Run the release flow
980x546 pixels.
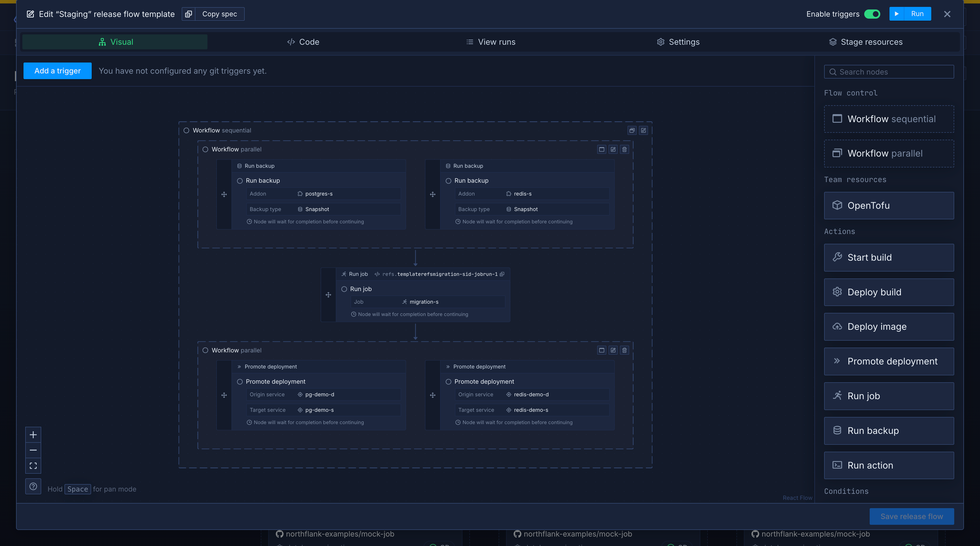point(910,14)
